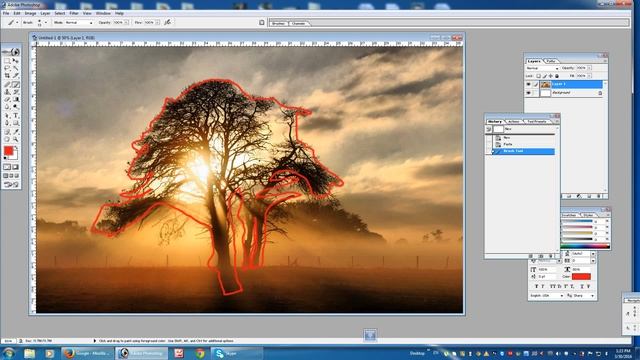Delete state with History panel trash icon

tap(551, 256)
